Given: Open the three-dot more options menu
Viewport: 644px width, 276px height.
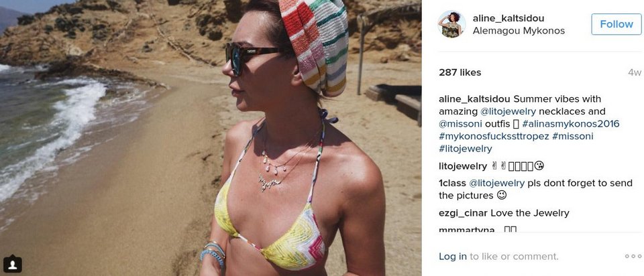Looking at the screenshot, I should [x=633, y=257].
